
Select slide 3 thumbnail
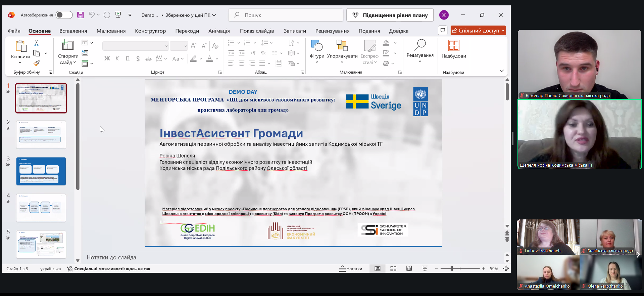click(41, 171)
